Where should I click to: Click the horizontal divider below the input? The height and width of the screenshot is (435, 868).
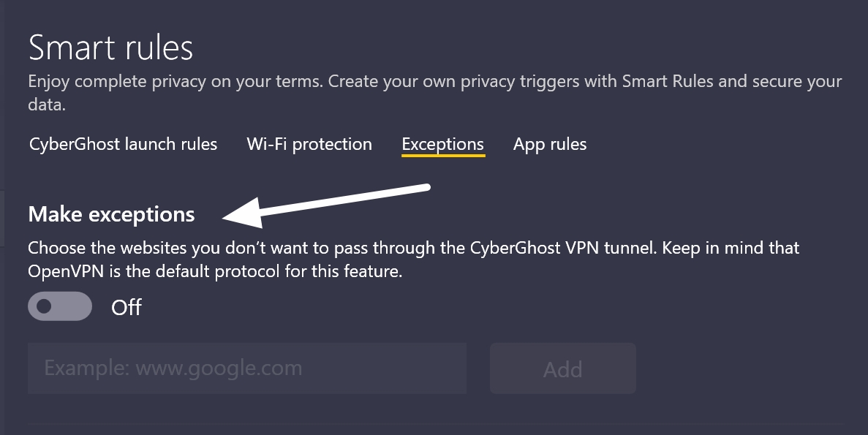[436, 424]
